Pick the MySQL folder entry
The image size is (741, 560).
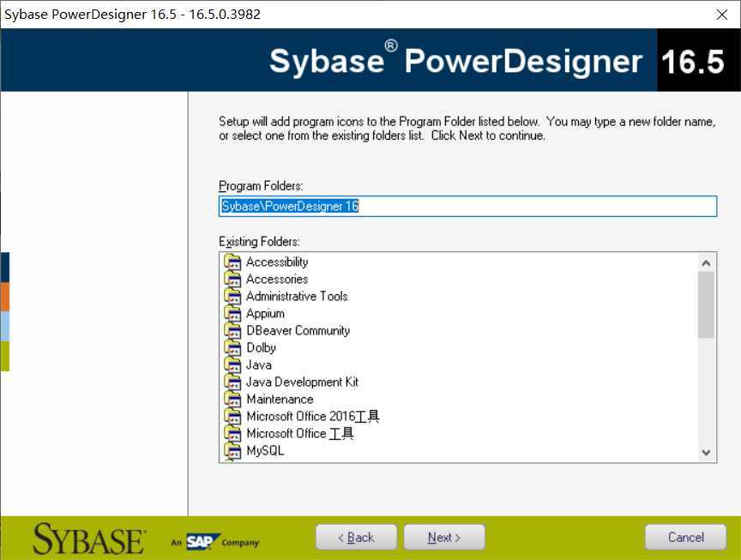[x=265, y=451]
